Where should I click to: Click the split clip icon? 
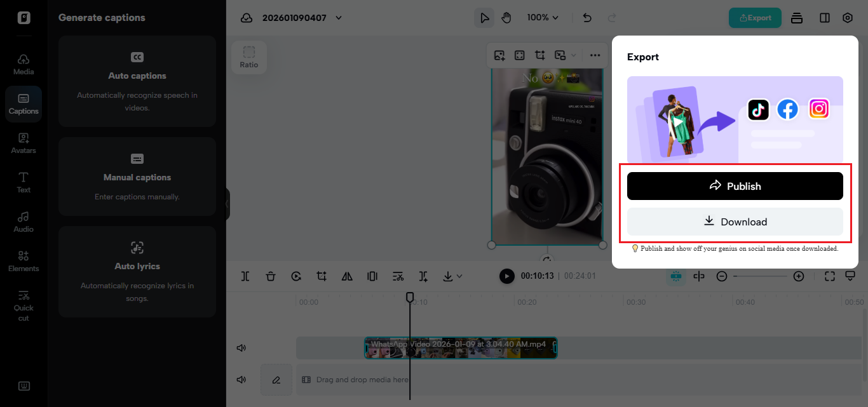(x=245, y=276)
